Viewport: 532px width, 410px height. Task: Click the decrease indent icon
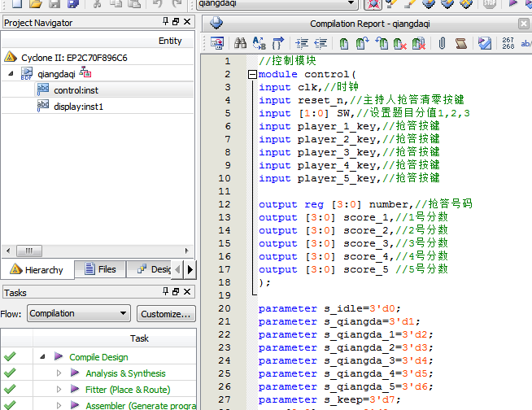coord(321,42)
